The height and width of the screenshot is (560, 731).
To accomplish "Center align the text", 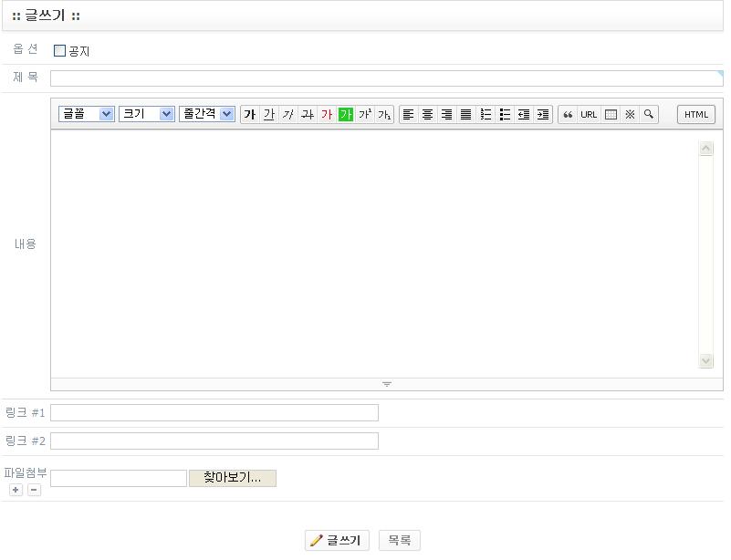I will pos(427,115).
